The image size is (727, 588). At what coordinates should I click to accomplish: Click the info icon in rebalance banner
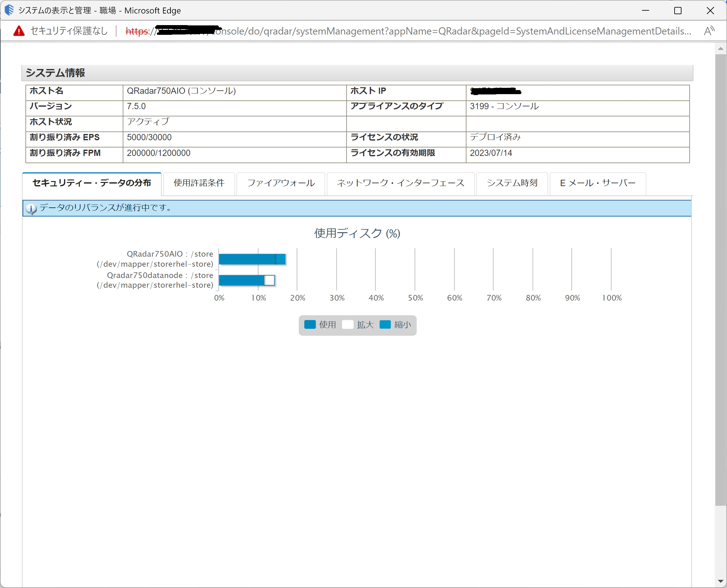(x=31, y=209)
